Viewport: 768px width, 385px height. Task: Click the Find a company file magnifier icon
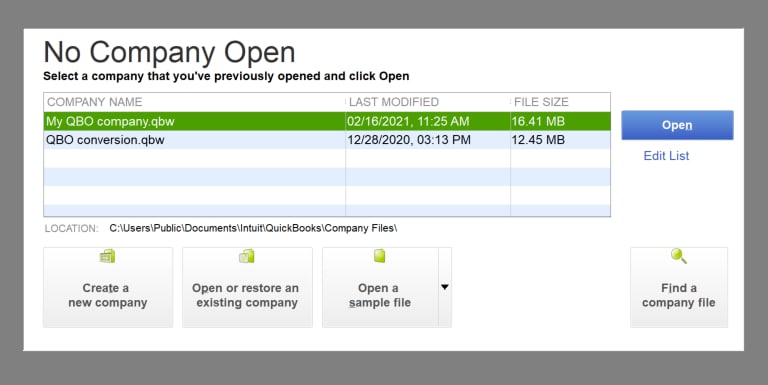pyautogui.click(x=679, y=256)
